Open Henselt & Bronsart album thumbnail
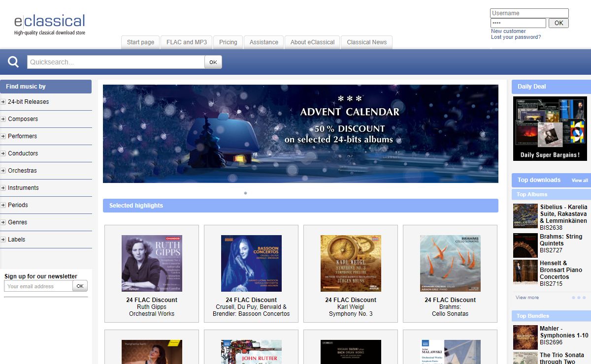The height and width of the screenshot is (364, 591). [x=525, y=272]
